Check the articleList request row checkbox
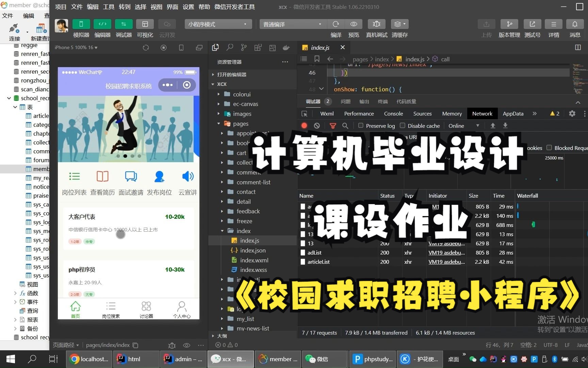This screenshot has height=368, width=588. [303, 262]
